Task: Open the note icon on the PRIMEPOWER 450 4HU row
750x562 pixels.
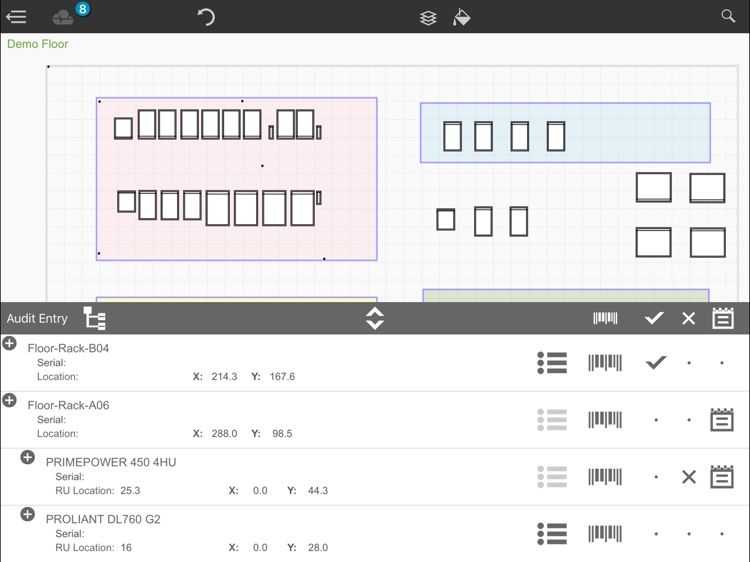Action: pyautogui.click(x=722, y=476)
